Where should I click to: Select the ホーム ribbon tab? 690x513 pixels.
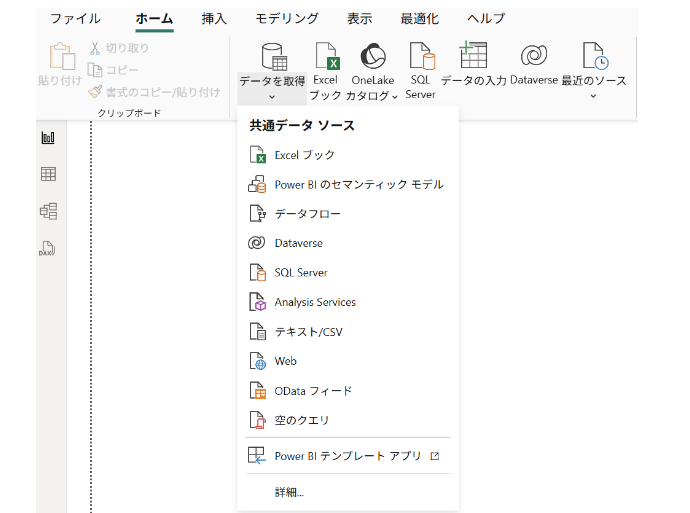[x=154, y=18]
